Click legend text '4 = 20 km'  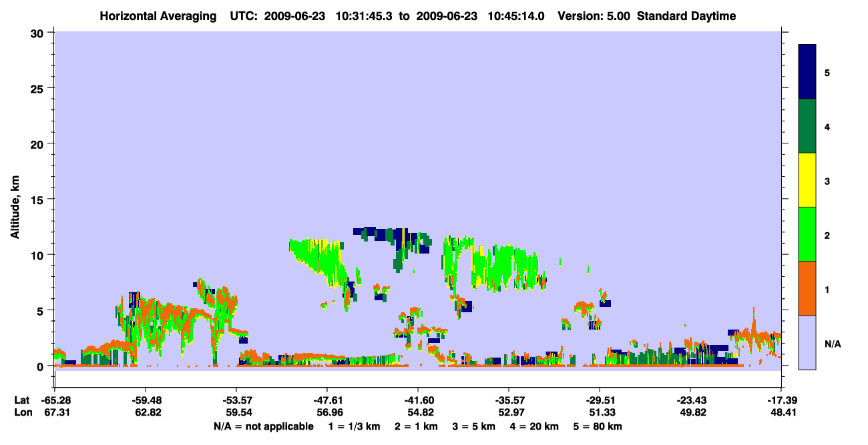pos(535,426)
